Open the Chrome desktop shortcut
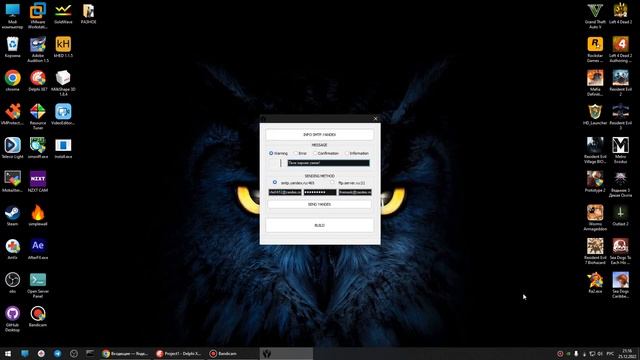The width and height of the screenshot is (640, 360). pos(13,81)
